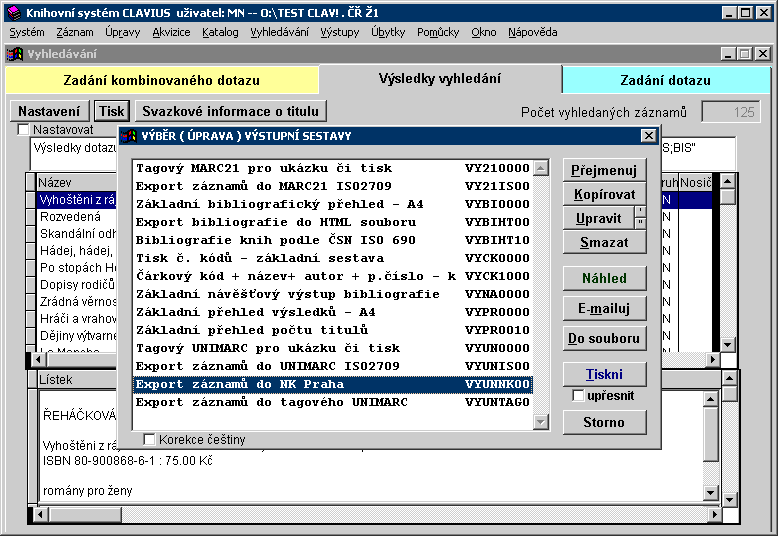Viewport: 778px width, 536px height.
Task: Select Základní přehled výsledků - A4
Action: tap(333, 312)
